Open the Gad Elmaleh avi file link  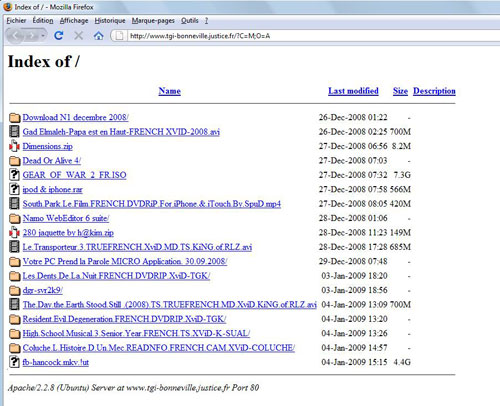click(x=121, y=132)
